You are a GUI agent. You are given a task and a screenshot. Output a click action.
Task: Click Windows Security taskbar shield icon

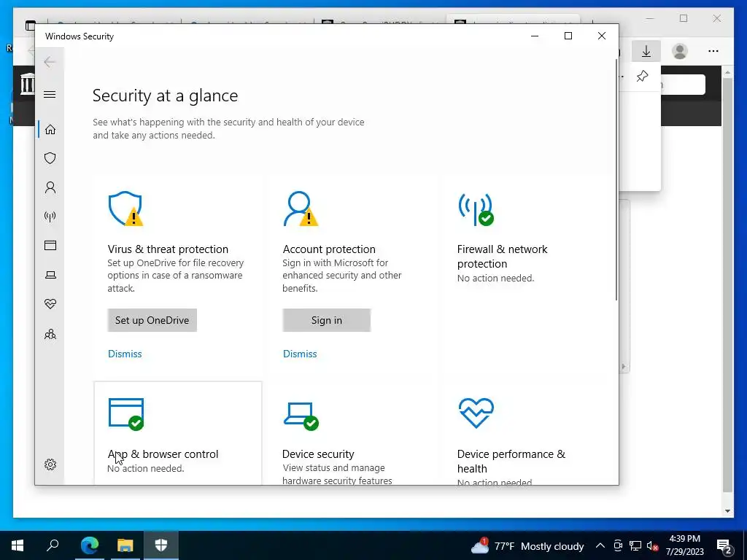click(161, 545)
